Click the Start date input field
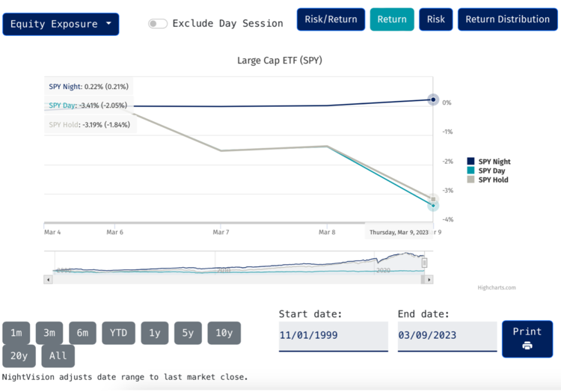The width and height of the screenshot is (561, 392). [333, 336]
